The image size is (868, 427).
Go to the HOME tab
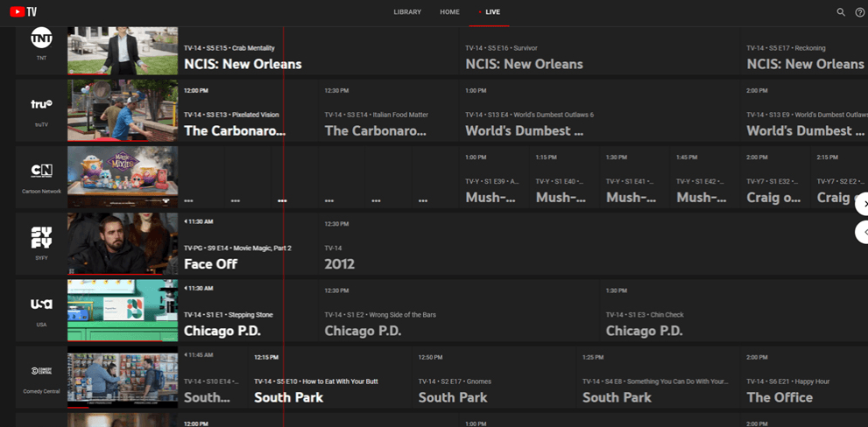(x=449, y=12)
